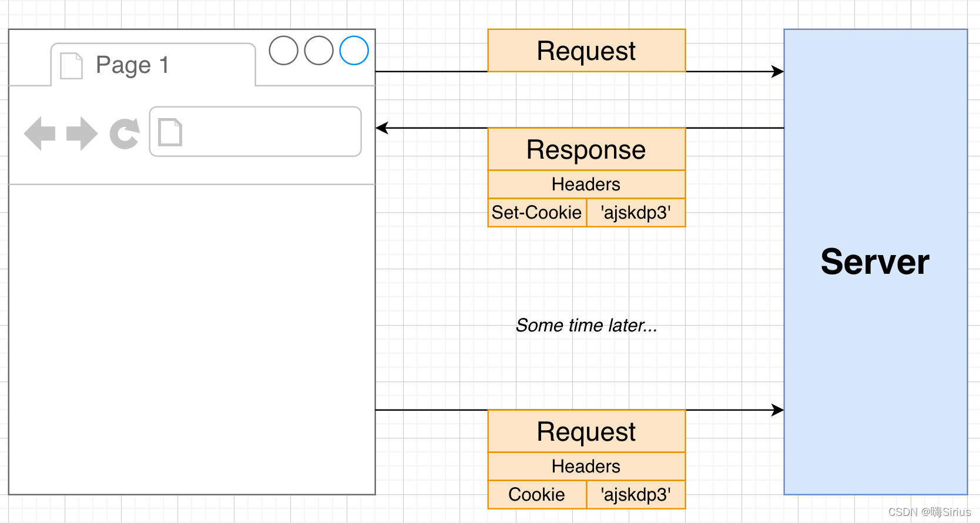Select the bottom Request title box
Image resolution: width=980 pixels, height=523 pixels.
587,431
